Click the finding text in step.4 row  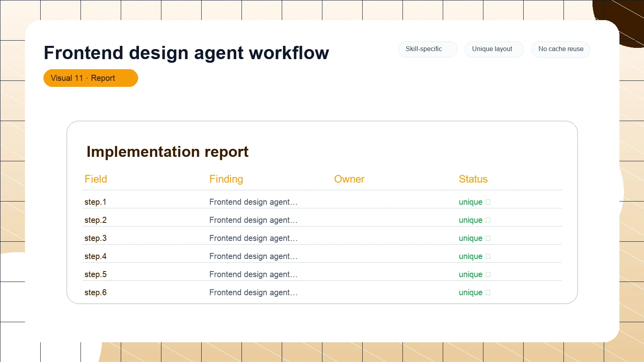click(x=254, y=256)
